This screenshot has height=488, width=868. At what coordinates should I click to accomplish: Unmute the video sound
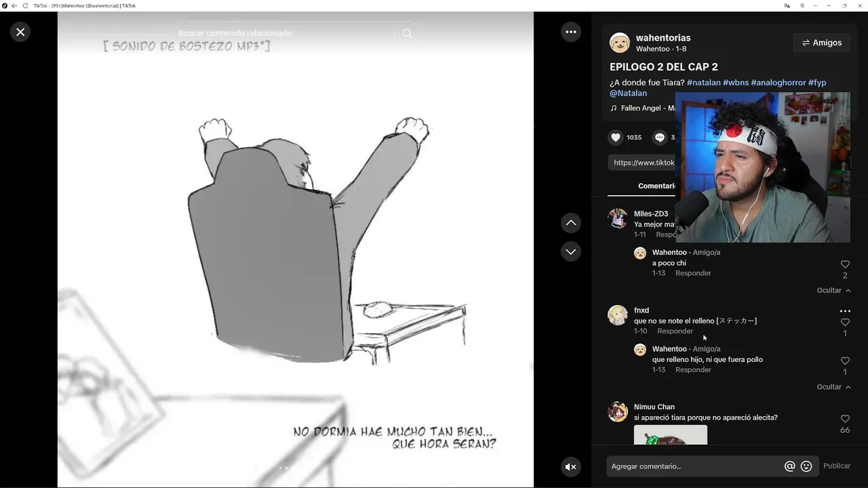tap(571, 466)
